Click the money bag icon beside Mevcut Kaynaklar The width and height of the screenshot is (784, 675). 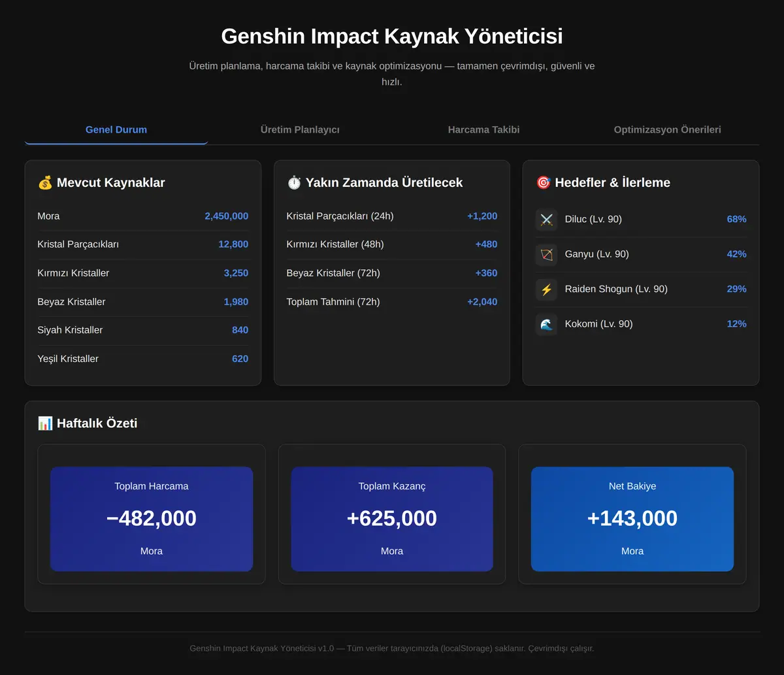point(45,183)
